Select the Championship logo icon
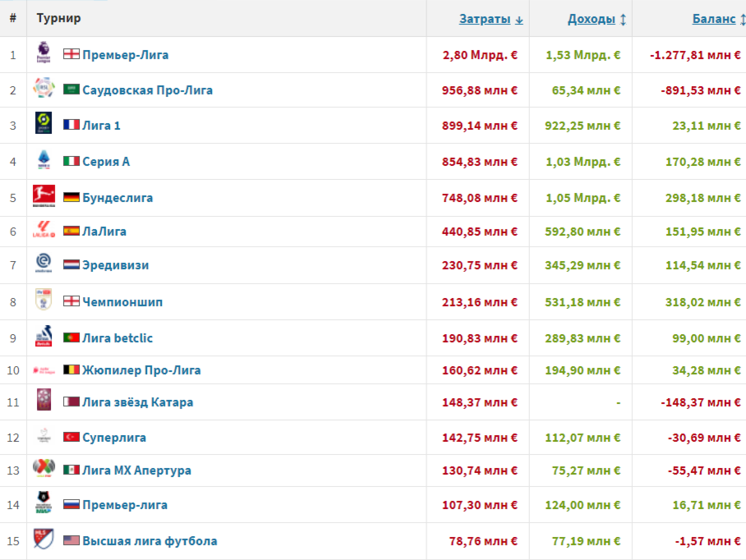Screen dimensions: 746x560 (44, 300)
